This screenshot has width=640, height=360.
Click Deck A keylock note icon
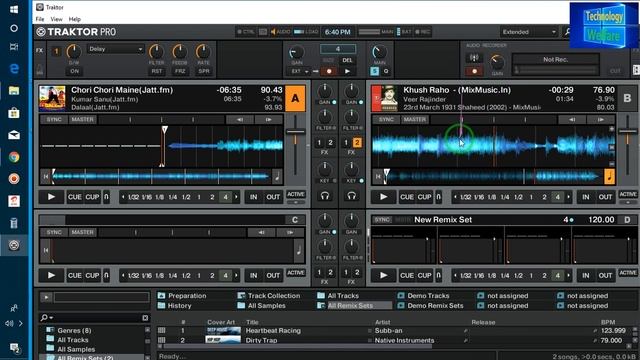[277, 177]
